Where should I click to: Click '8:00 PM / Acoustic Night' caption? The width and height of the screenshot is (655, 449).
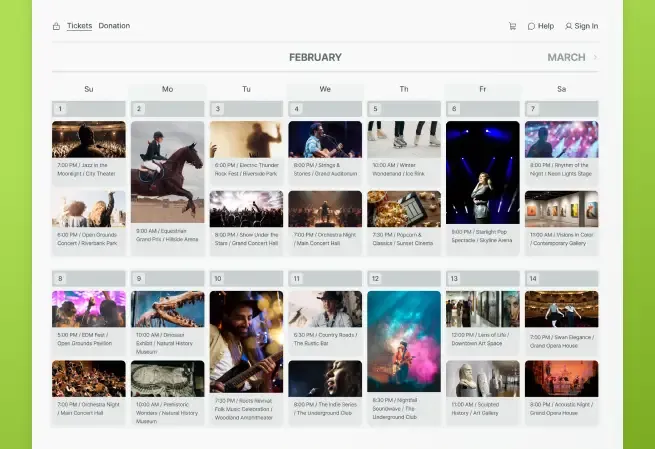tap(561, 408)
